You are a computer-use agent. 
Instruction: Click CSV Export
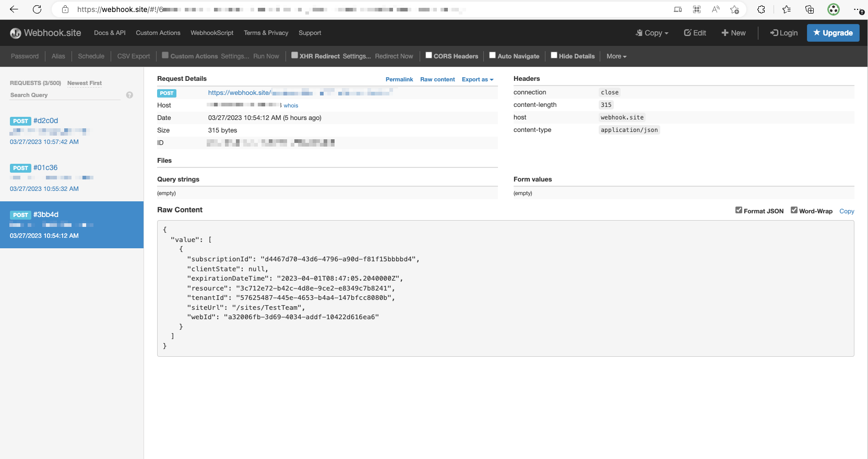[134, 56]
